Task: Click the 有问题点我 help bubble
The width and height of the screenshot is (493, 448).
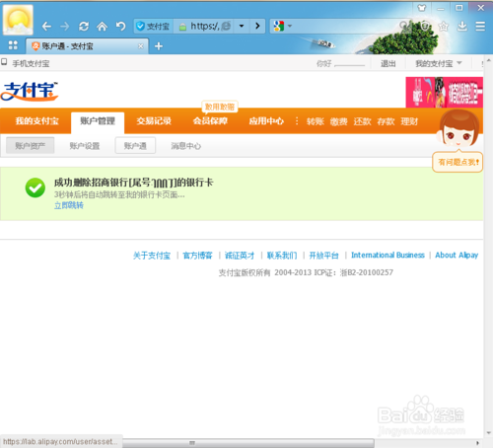Action: (458, 162)
